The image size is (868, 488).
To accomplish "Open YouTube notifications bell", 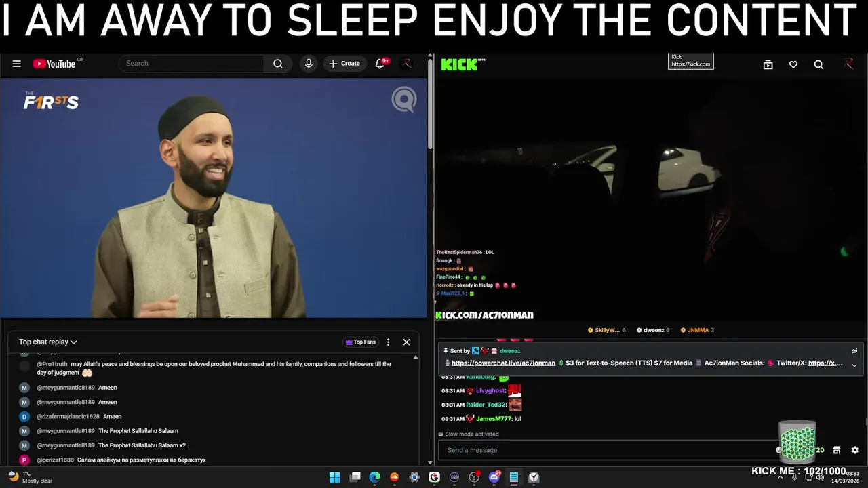I will pos(380,63).
